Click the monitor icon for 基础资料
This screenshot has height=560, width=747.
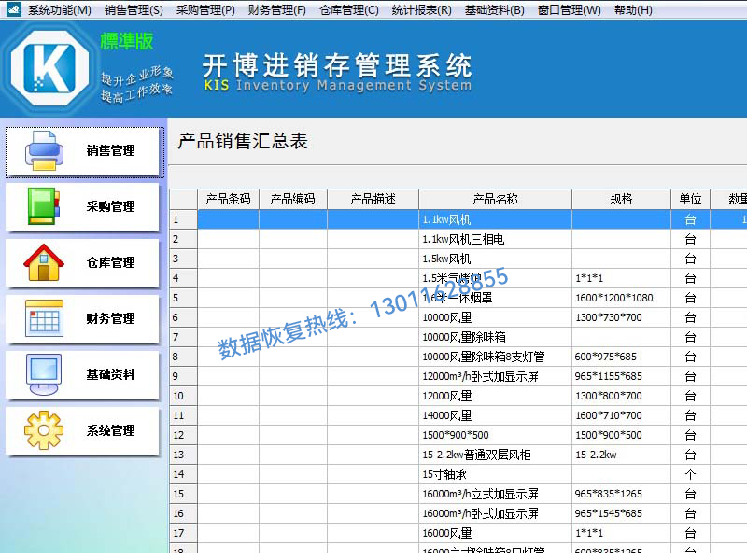(44, 374)
